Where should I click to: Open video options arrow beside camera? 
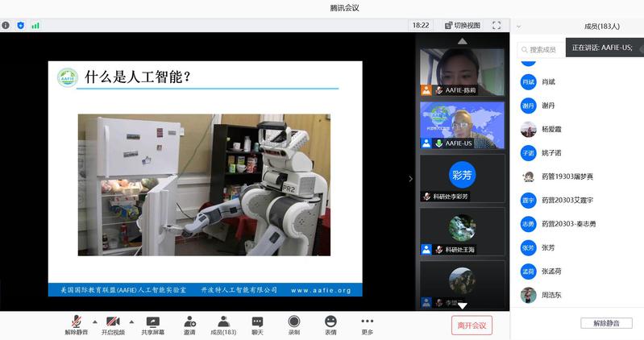click(x=131, y=321)
